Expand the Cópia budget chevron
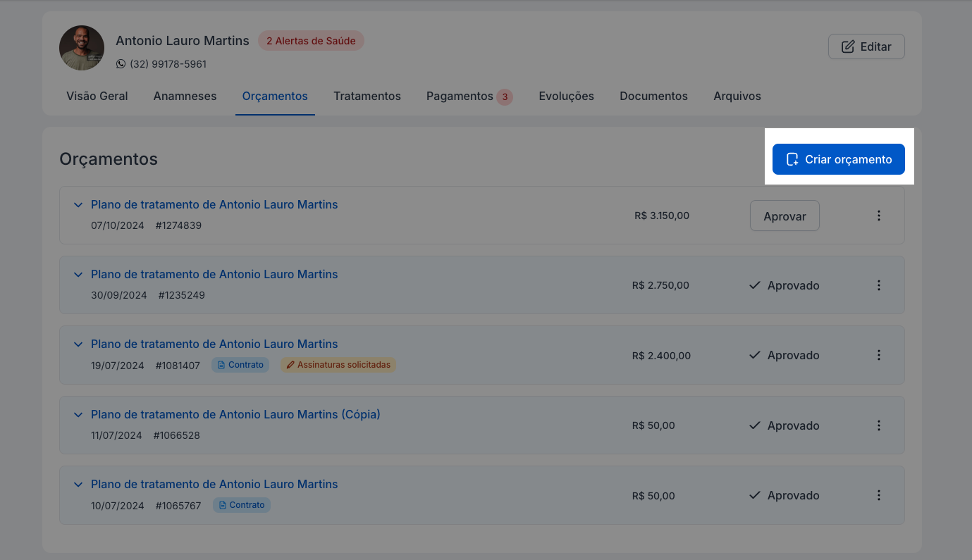972x560 pixels. [x=78, y=415]
